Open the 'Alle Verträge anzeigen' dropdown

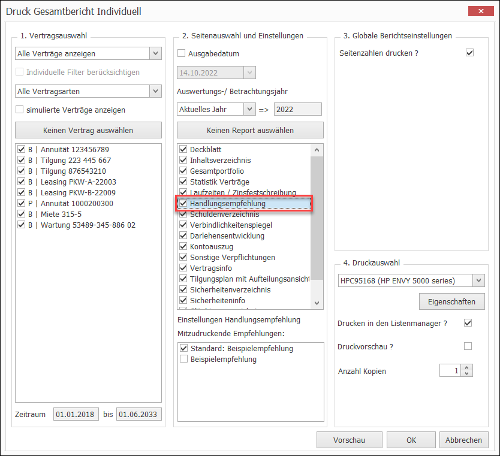[x=155, y=53]
